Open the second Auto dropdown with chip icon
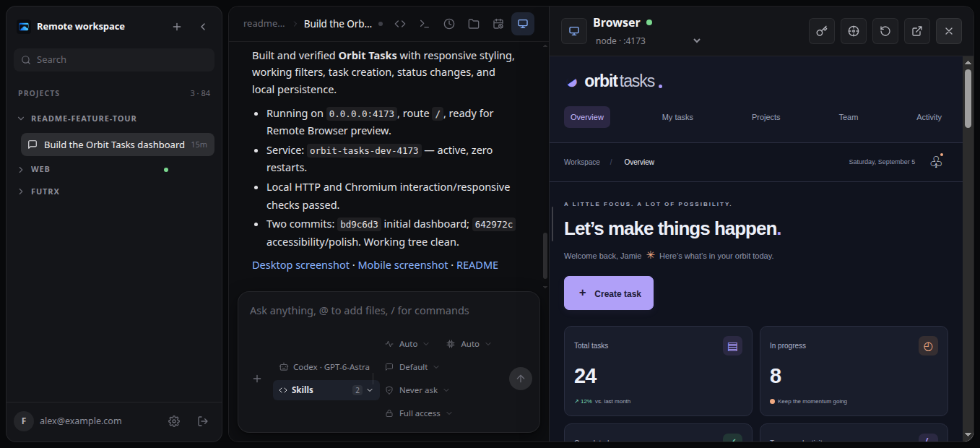 coord(469,344)
